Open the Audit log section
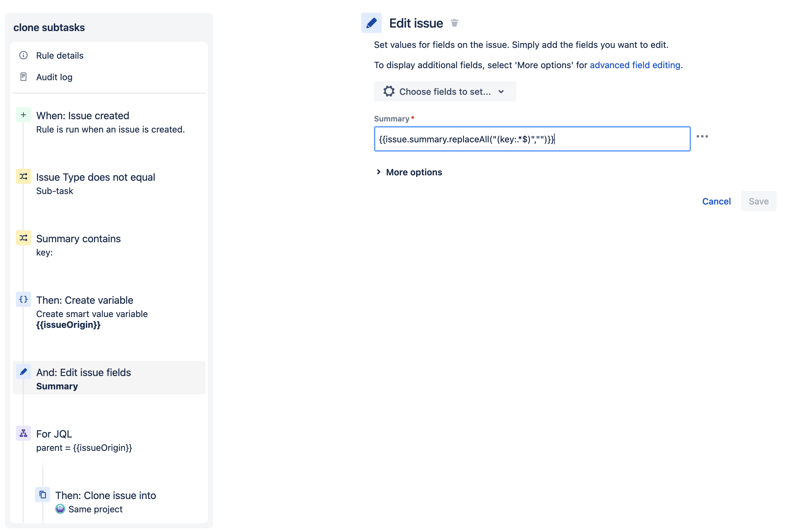812x532 pixels. (x=54, y=77)
